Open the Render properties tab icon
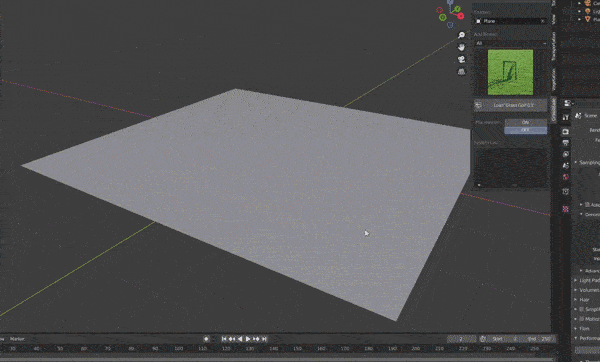600x362 pixels. 566,132
